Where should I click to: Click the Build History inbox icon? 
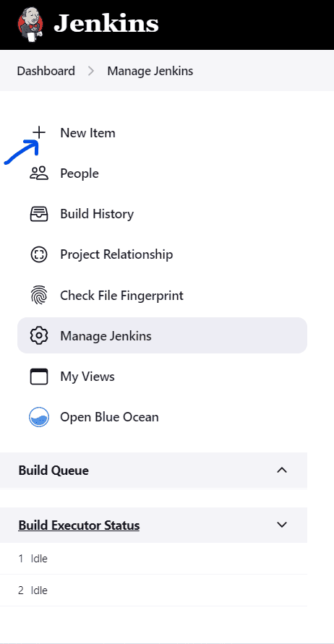(39, 214)
